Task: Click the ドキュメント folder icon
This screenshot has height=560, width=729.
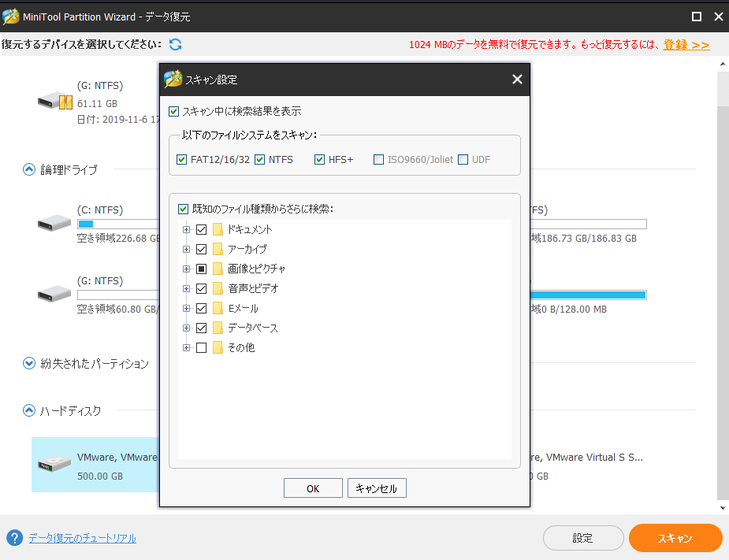Action: (x=216, y=229)
